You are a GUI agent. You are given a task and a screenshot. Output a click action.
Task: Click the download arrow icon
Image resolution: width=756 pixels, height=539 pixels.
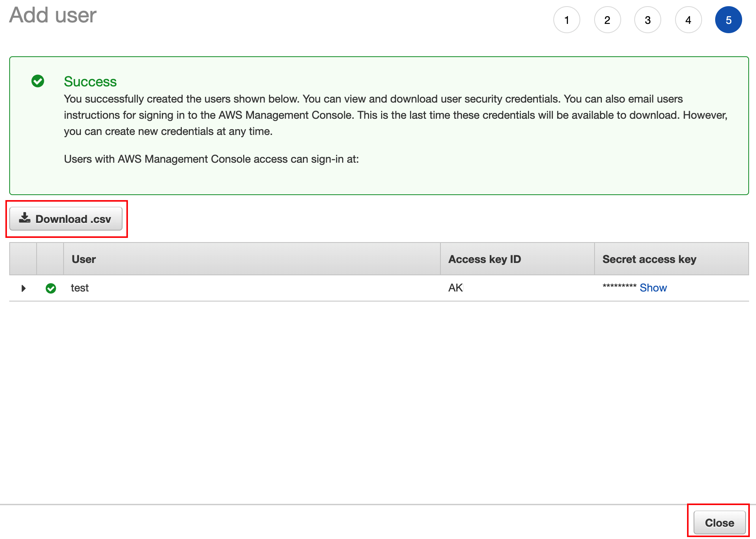tap(25, 218)
